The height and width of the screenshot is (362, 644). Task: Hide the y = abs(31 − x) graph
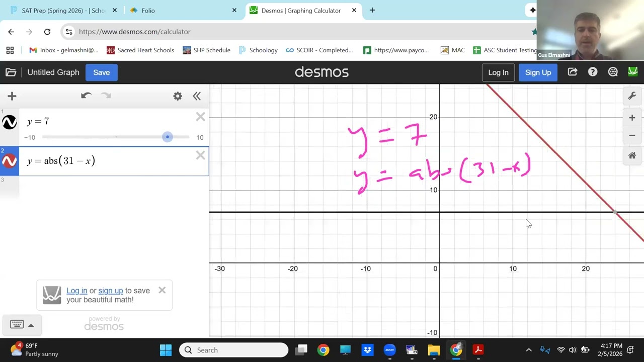coord(9,161)
